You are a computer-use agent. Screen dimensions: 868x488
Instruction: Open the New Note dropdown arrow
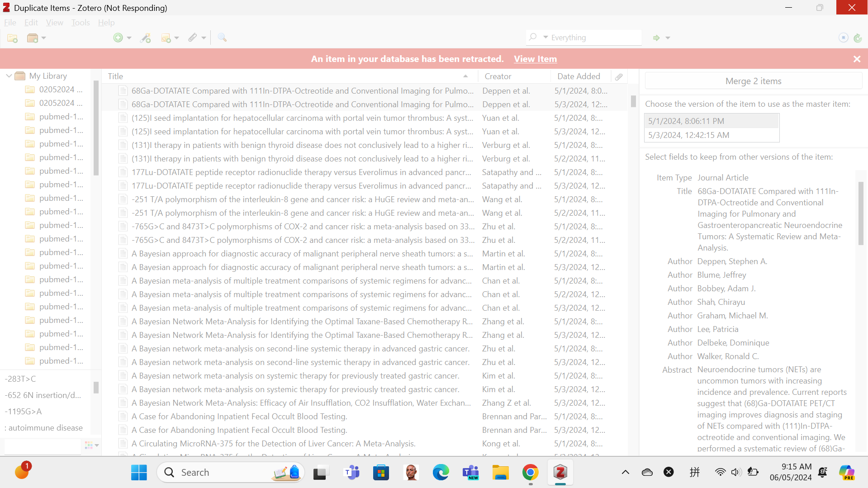coord(177,38)
